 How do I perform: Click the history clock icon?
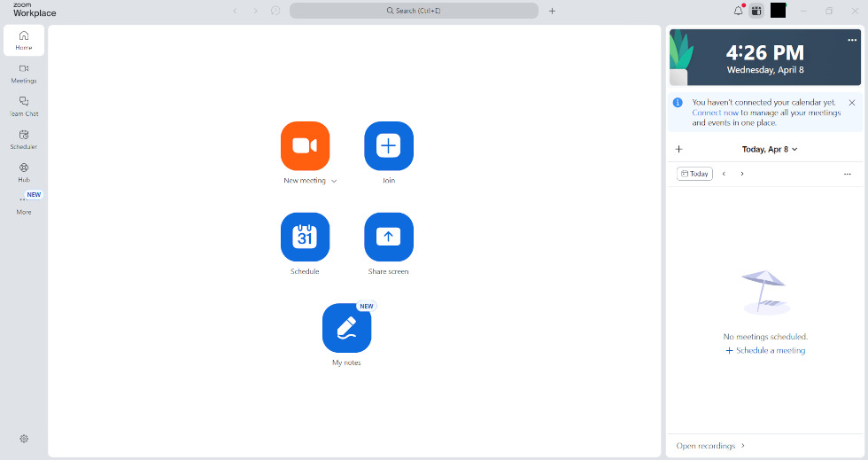(x=275, y=11)
